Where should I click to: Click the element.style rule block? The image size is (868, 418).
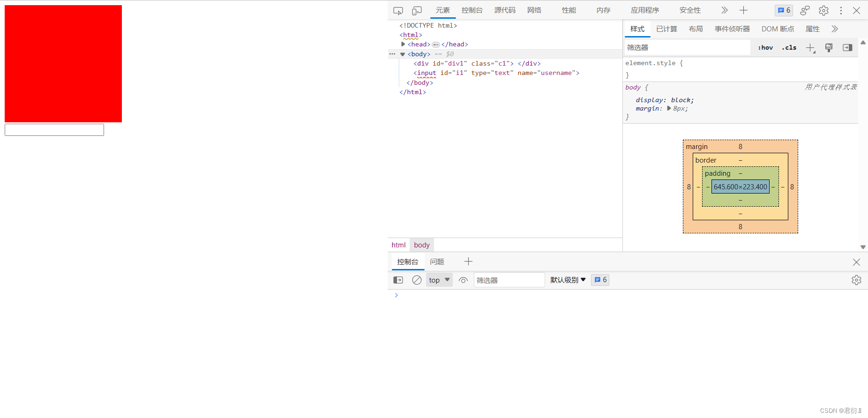click(741, 69)
